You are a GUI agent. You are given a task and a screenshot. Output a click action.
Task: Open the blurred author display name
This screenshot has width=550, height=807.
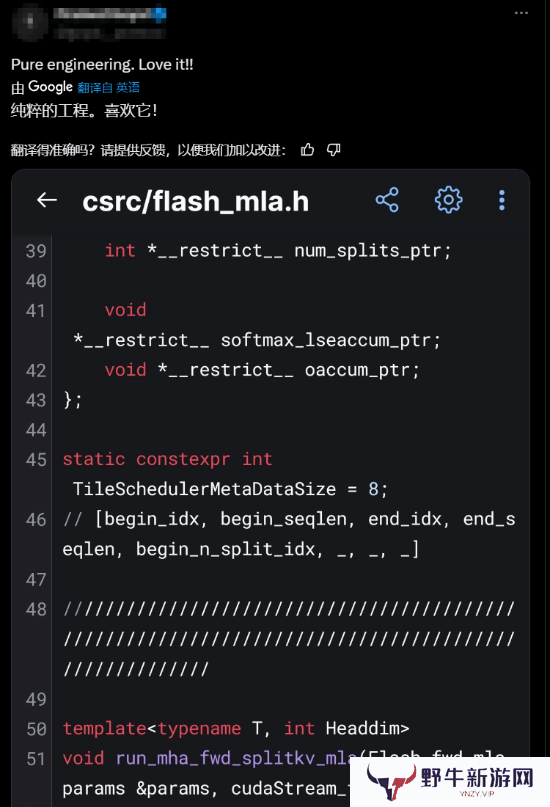click(x=104, y=13)
